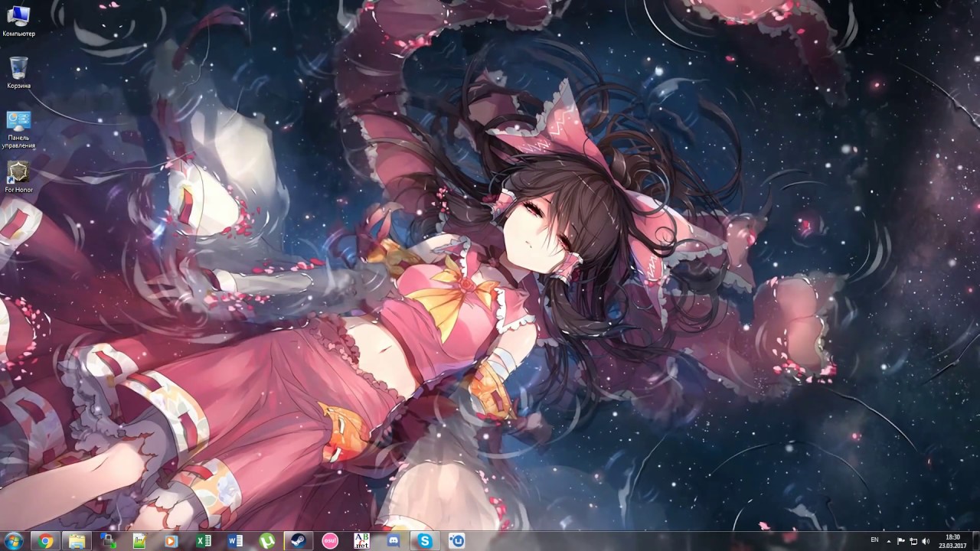This screenshot has height=551, width=980.
Task: Open the Компьютер desktop icon
Action: (18, 21)
